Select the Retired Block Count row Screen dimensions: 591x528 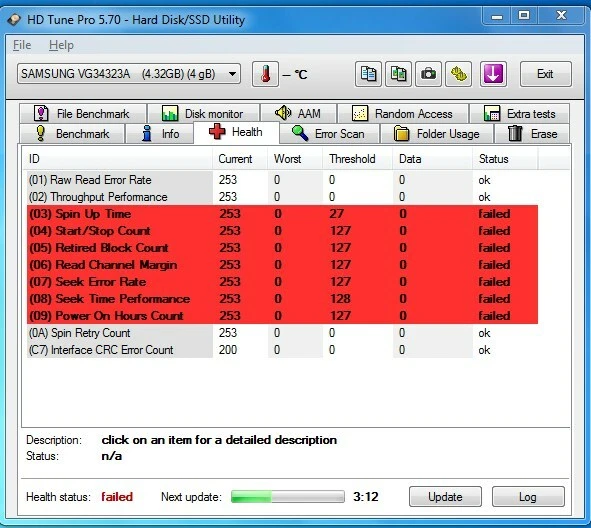click(282, 248)
